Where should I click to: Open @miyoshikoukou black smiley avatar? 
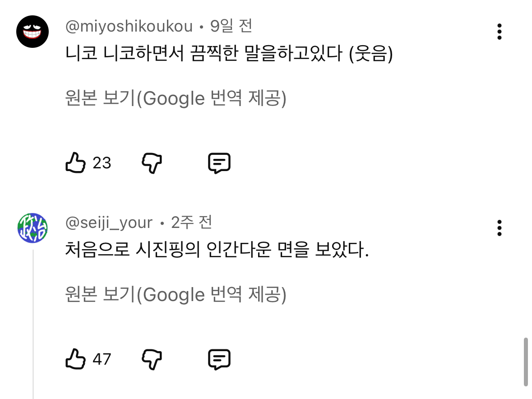[32, 32]
